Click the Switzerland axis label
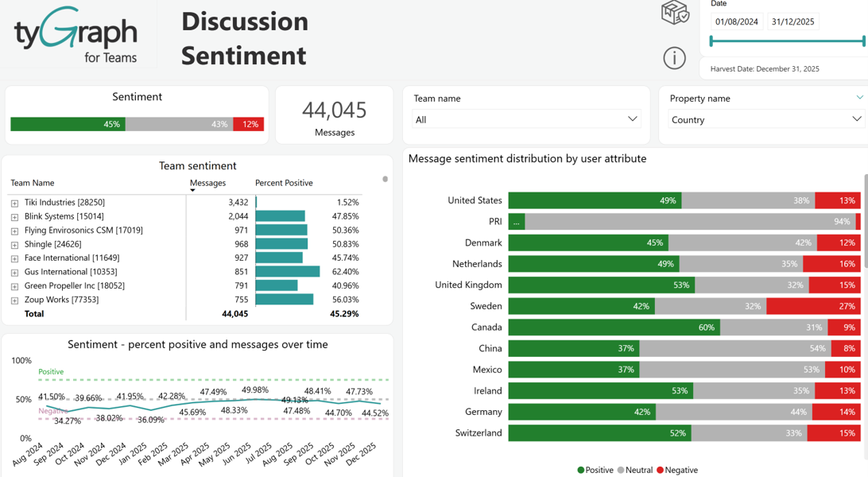The image size is (868, 477). (479, 432)
